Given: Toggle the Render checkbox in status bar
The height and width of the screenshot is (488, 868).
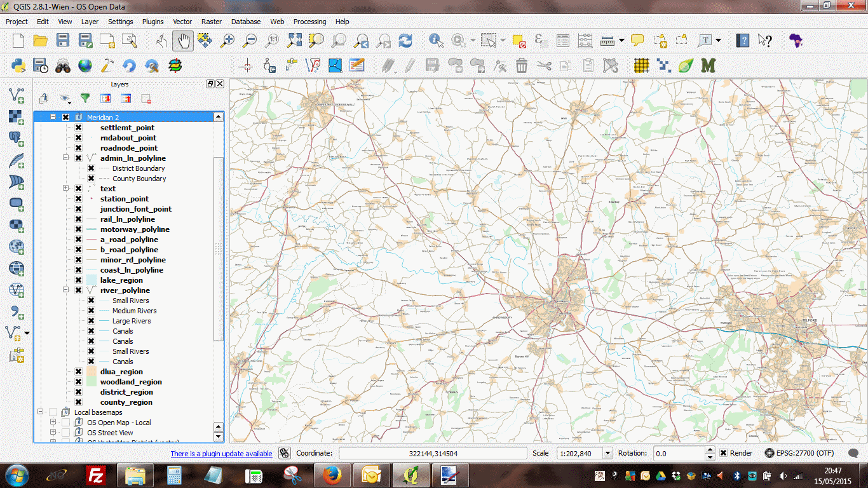Looking at the screenshot, I should pyautogui.click(x=724, y=453).
